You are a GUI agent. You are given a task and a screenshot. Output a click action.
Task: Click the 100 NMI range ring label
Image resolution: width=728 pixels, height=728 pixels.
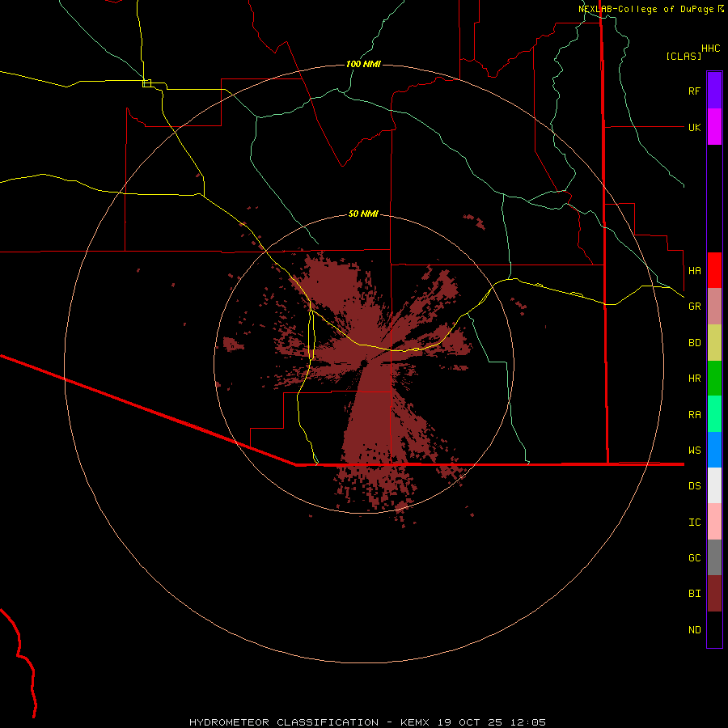coord(363,64)
